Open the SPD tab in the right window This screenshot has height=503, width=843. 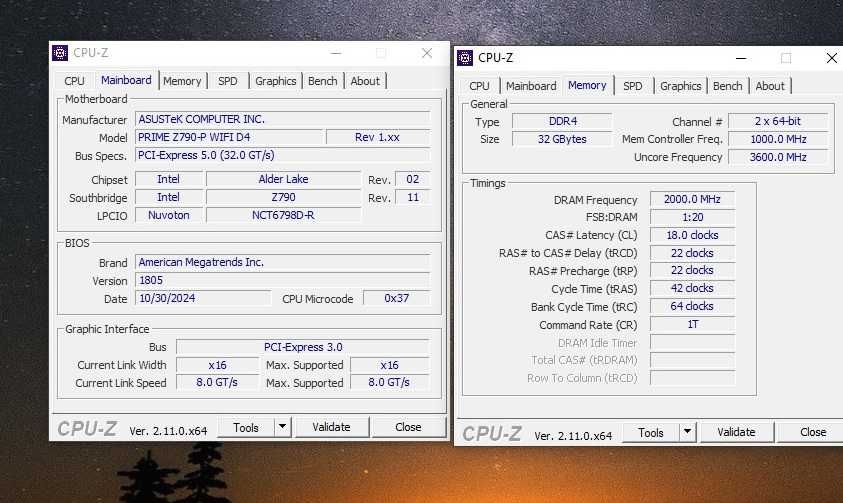tap(633, 86)
